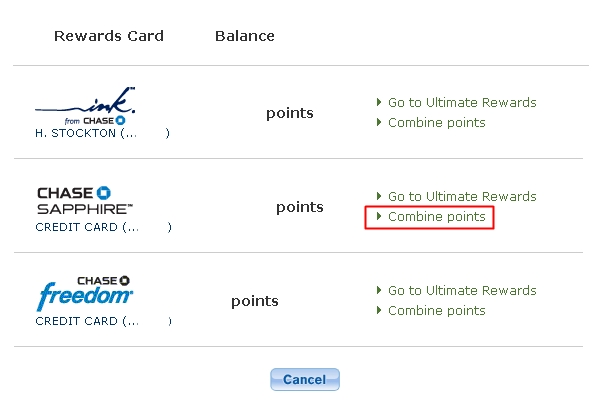The width and height of the screenshot is (601, 407).
Task: Click the Rewards Card column header
Action: click(x=109, y=36)
